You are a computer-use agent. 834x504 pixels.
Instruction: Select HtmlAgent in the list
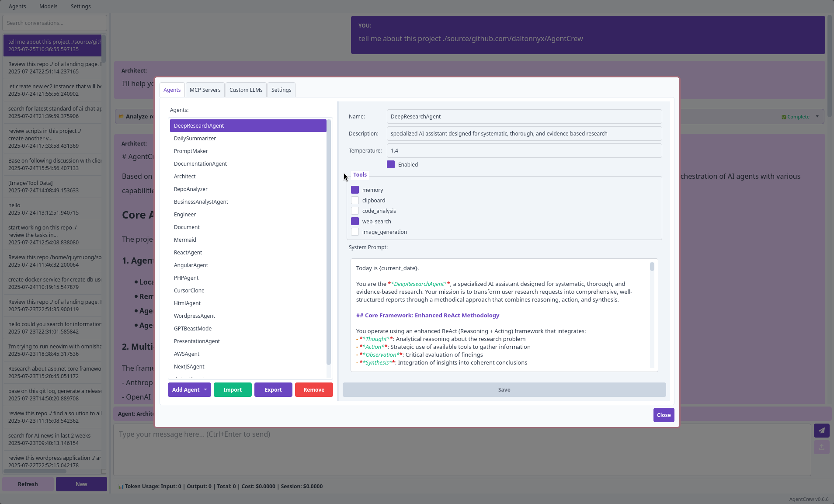(x=248, y=303)
